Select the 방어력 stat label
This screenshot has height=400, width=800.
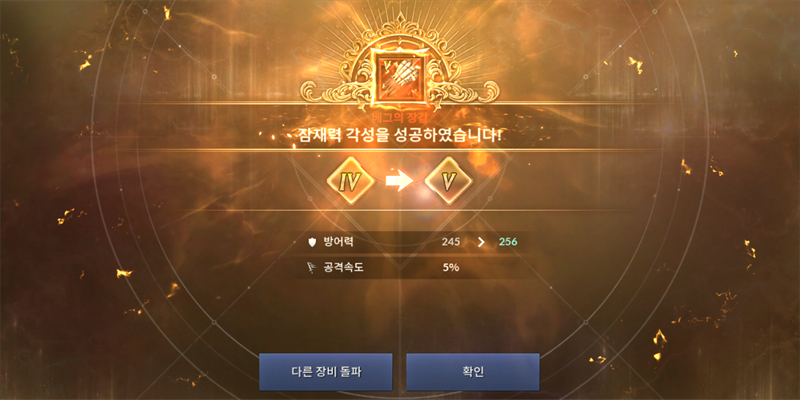coord(338,242)
